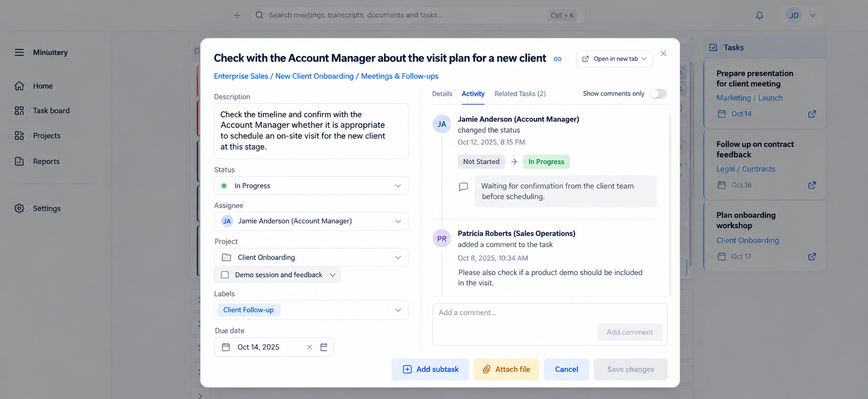Open the calendar picker icon after due date

point(324,347)
